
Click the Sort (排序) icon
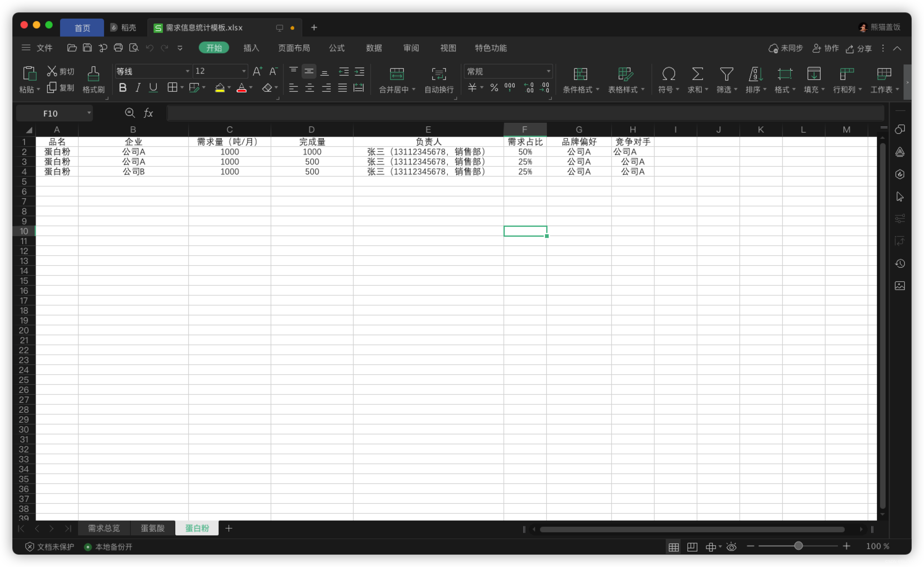755,74
